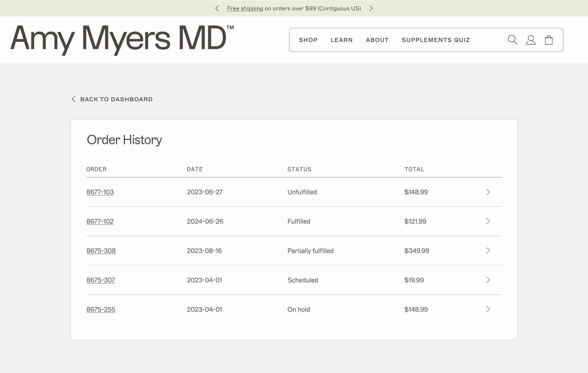Click the STATUS column header
The width and height of the screenshot is (588, 373).
pyautogui.click(x=299, y=169)
